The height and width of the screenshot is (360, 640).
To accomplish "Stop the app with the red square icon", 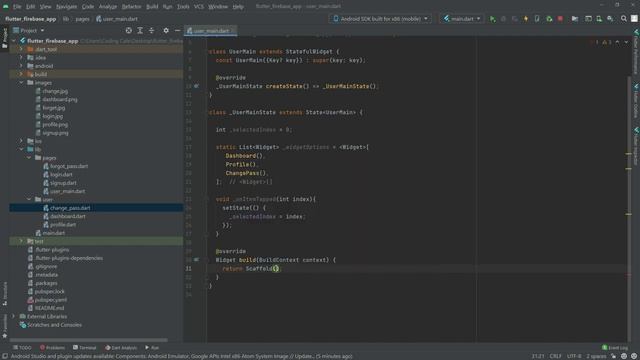I will [x=560, y=19].
